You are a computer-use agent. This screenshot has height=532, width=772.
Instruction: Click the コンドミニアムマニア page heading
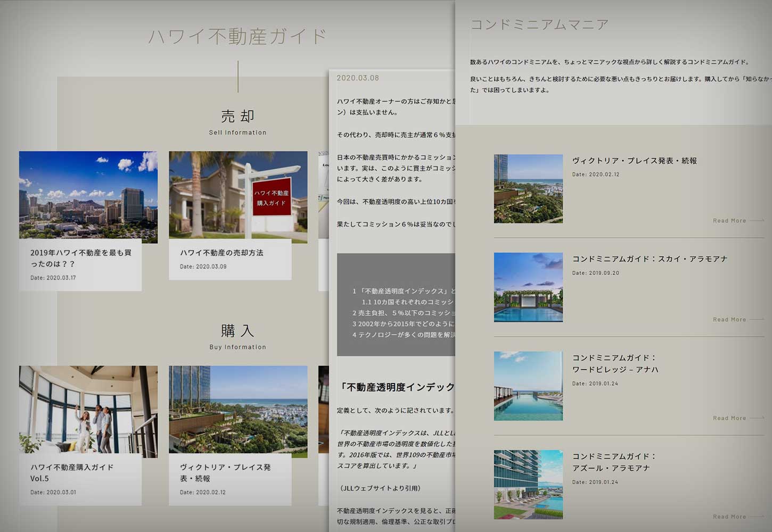pos(539,24)
